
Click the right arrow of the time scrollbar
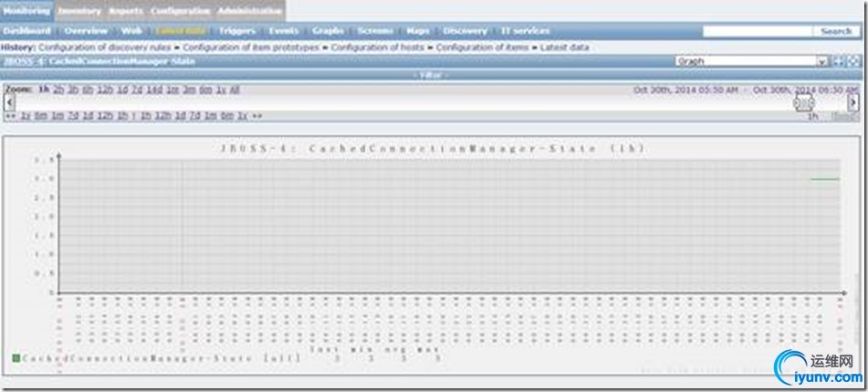click(x=853, y=102)
